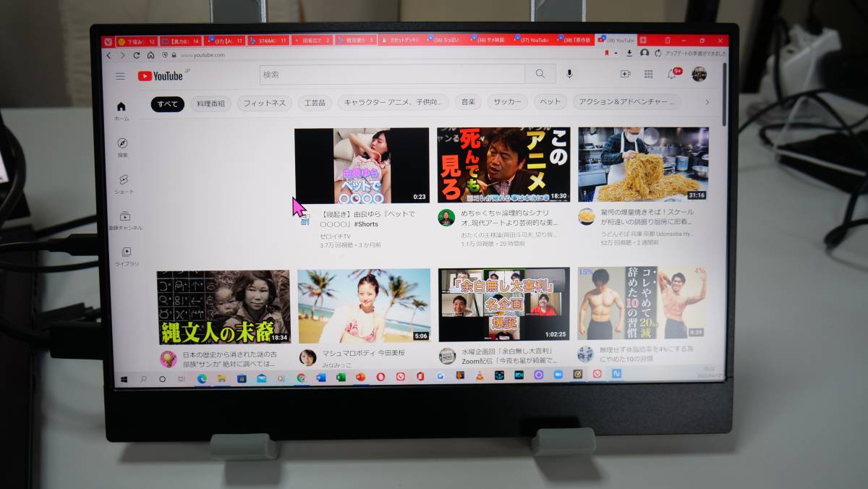868x489 pixels.
Task: Click the browser home button
Action: click(150, 55)
